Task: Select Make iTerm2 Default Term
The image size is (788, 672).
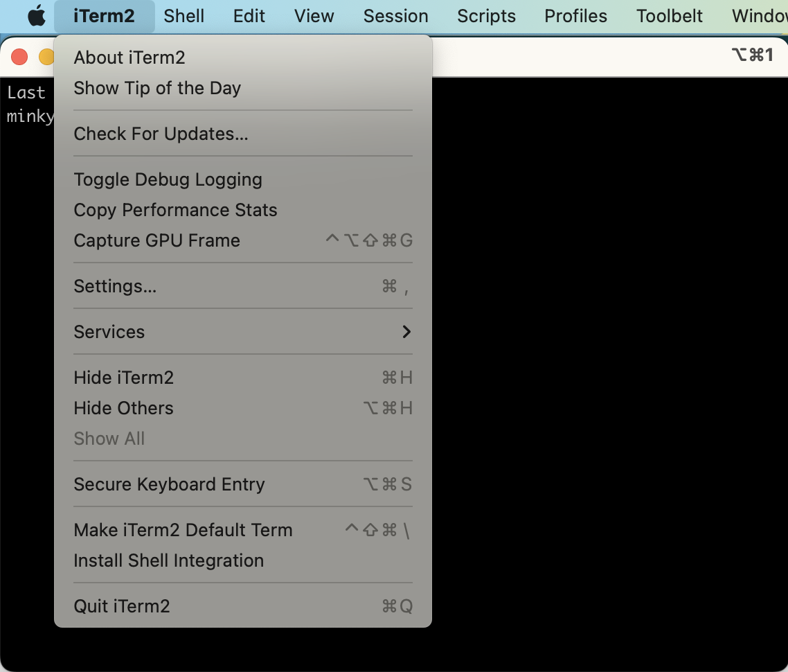Action: click(243, 530)
